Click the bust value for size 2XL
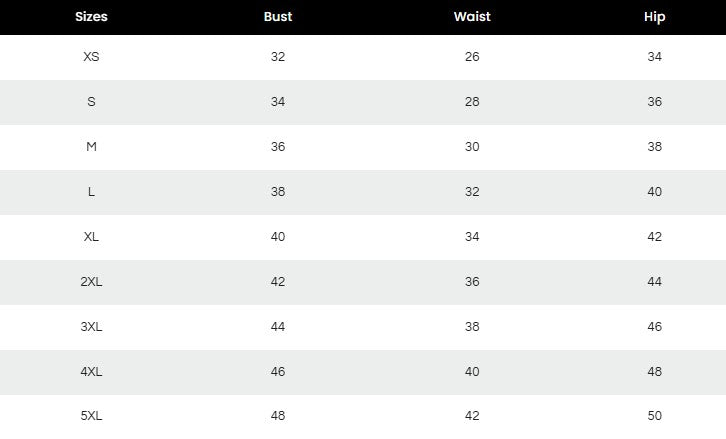726x439 pixels. (278, 282)
